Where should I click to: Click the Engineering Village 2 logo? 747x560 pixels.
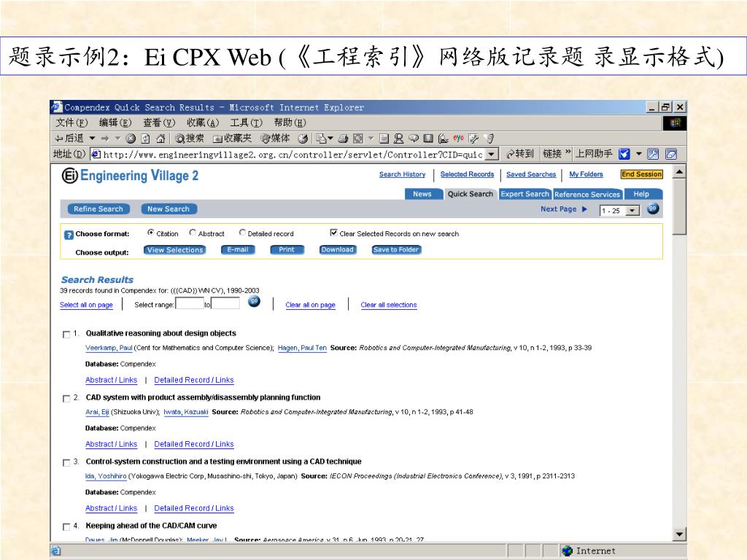tap(130, 176)
